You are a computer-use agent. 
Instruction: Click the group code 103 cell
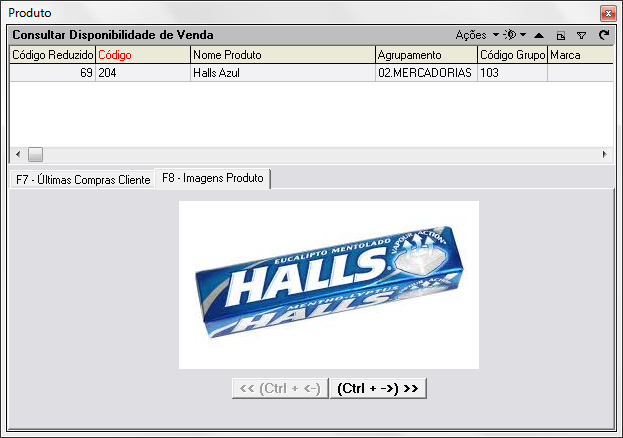(513, 73)
